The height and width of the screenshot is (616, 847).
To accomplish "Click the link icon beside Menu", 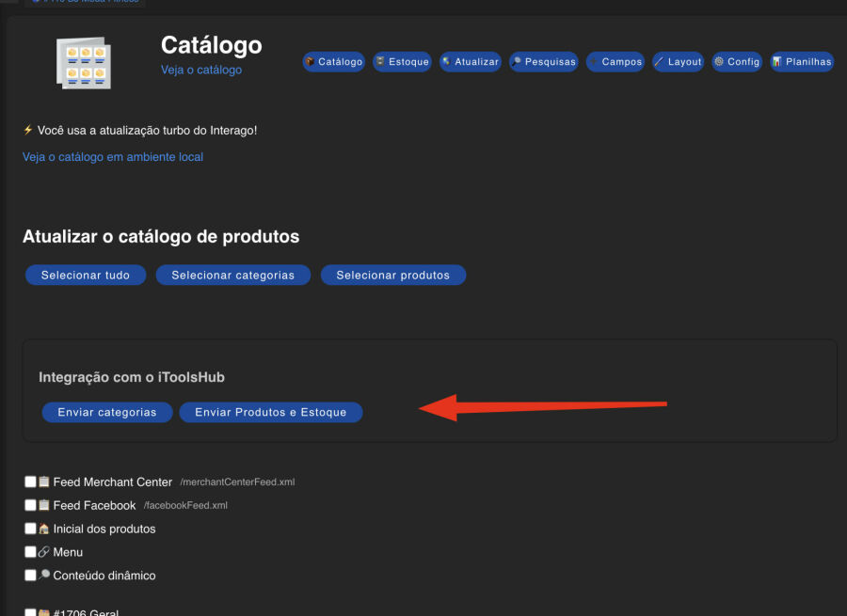I will pyautogui.click(x=42, y=552).
